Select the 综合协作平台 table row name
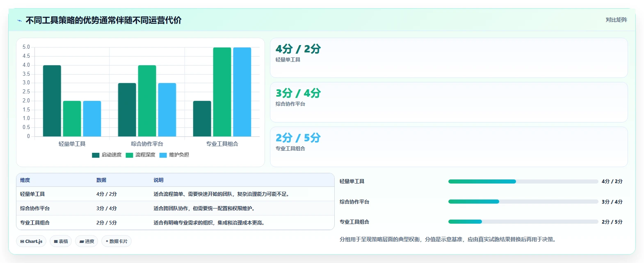Image resolution: width=644 pixels, height=263 pixels. (35, 209)
